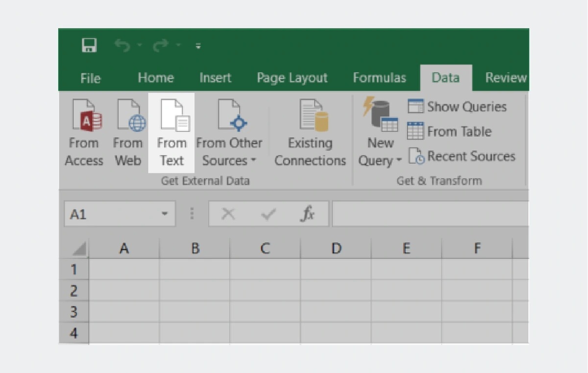Open the Recent Sources list

pos(461,156)
